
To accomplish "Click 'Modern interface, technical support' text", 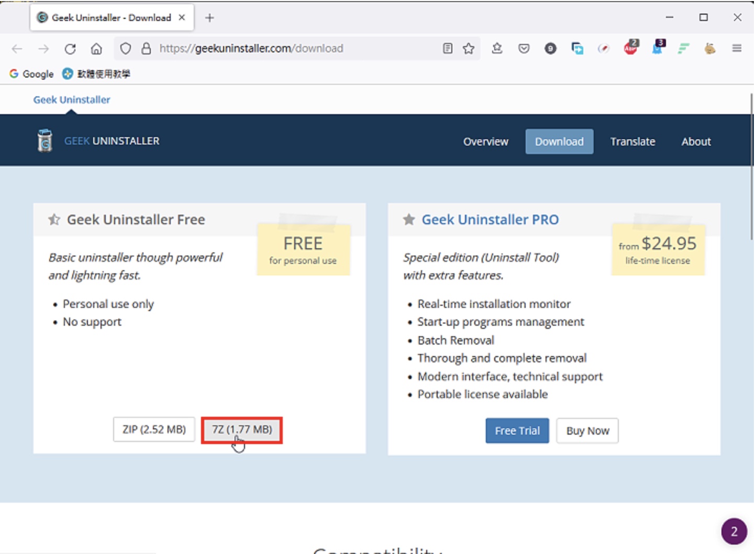I will (x=510, y=376).
